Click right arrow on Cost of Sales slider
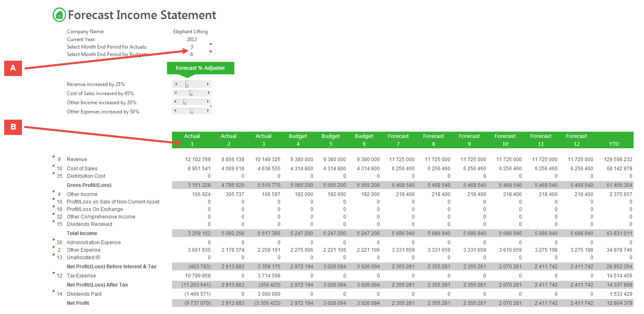 (x=208, y=93)
